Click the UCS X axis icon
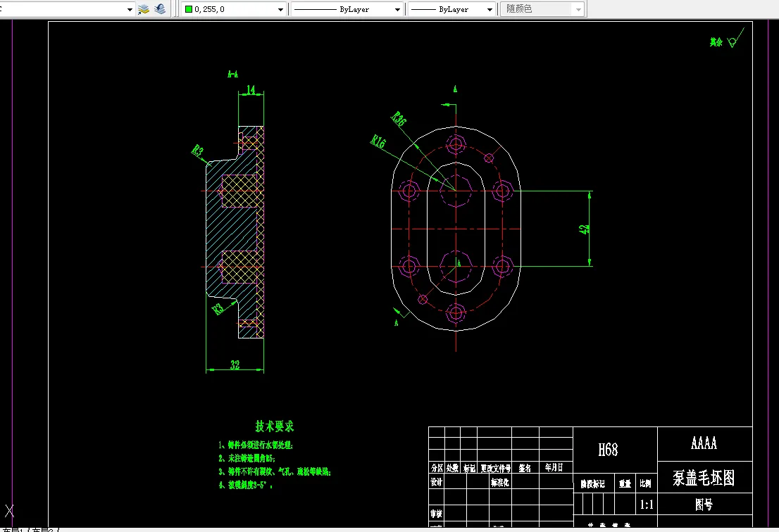779x532 pixels. pos(9,510)
